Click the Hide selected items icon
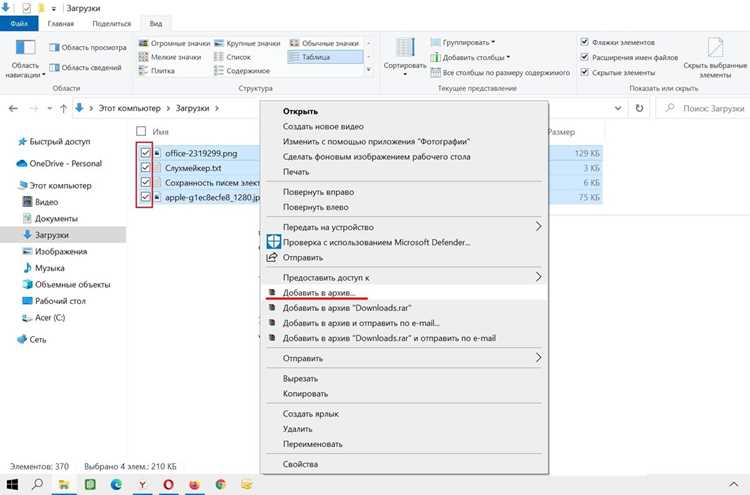Image resolution: width=750 pixels, height=495 pixels. [715, 48]
